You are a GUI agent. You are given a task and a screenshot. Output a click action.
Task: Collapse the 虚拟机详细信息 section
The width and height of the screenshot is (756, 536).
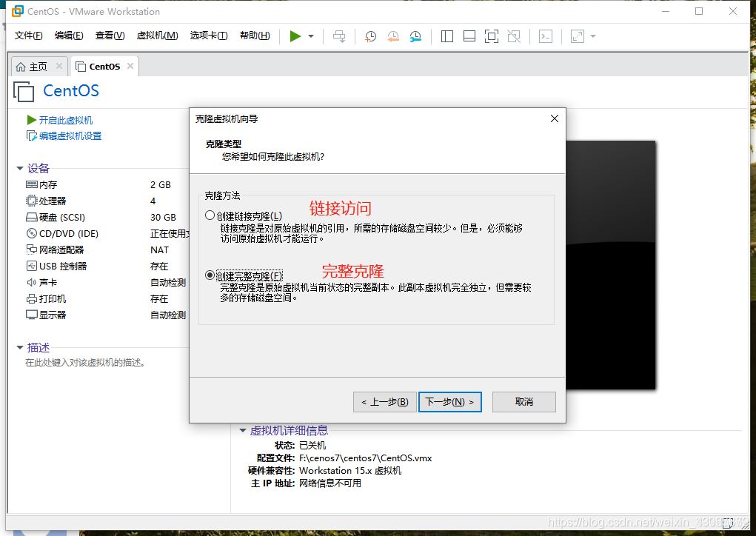click(242, 429)
